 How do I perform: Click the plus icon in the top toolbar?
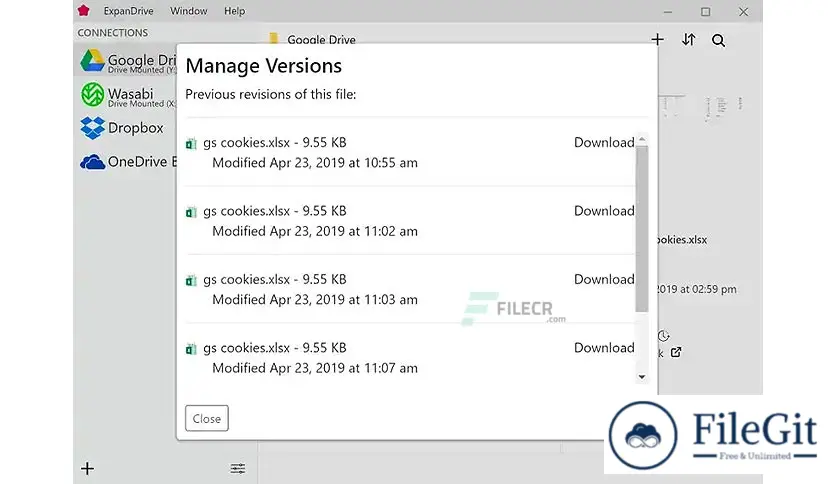pos(657,39)
